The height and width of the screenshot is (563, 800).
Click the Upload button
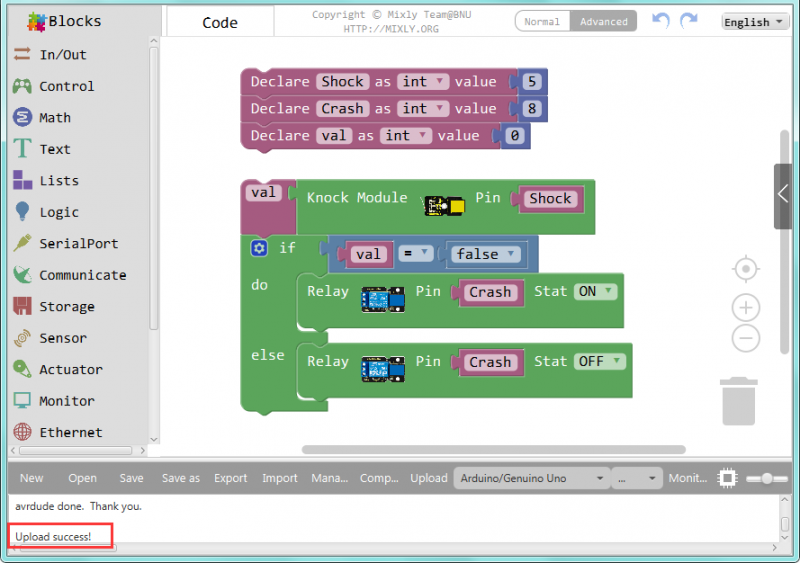428,478
